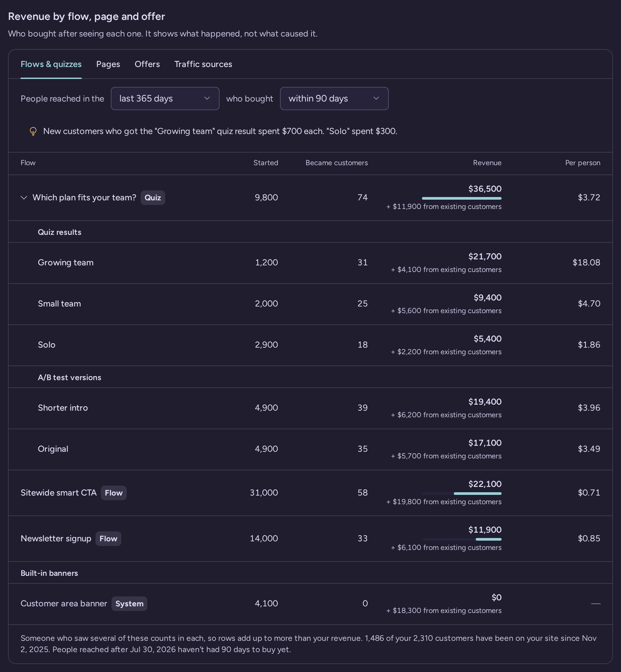The height and width of the screenshot is (672, 621).
Task: Click the $18.08 per person value
Action: (x=586, y=262)
